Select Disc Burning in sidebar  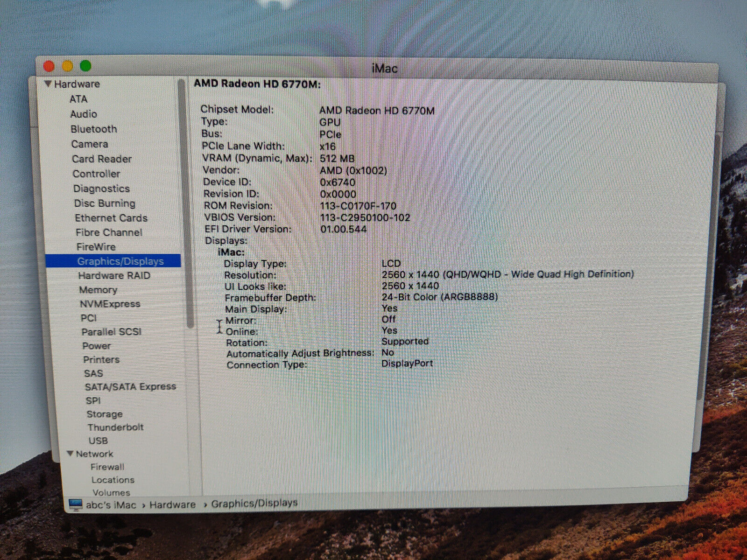click(x=105, y=203)
